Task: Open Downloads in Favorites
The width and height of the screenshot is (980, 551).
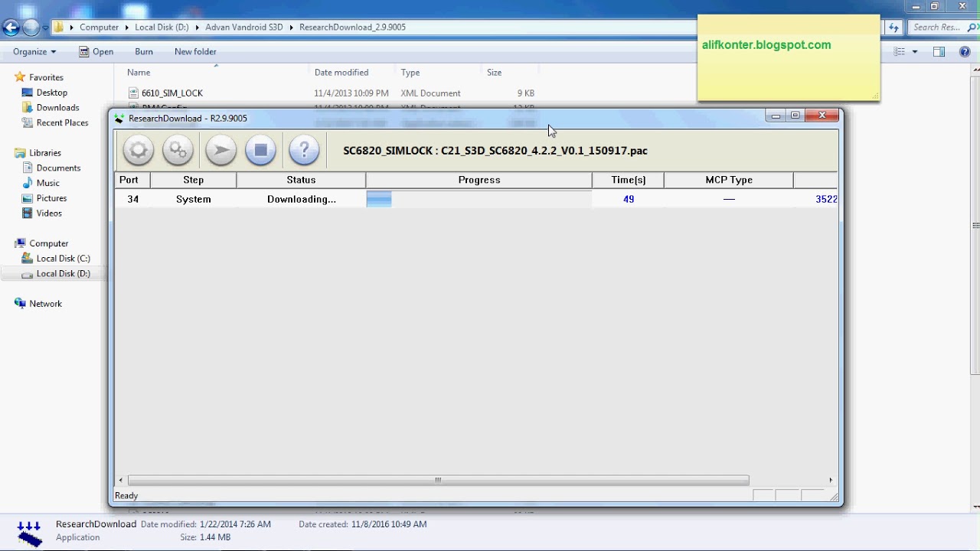Action: point(57,108)
